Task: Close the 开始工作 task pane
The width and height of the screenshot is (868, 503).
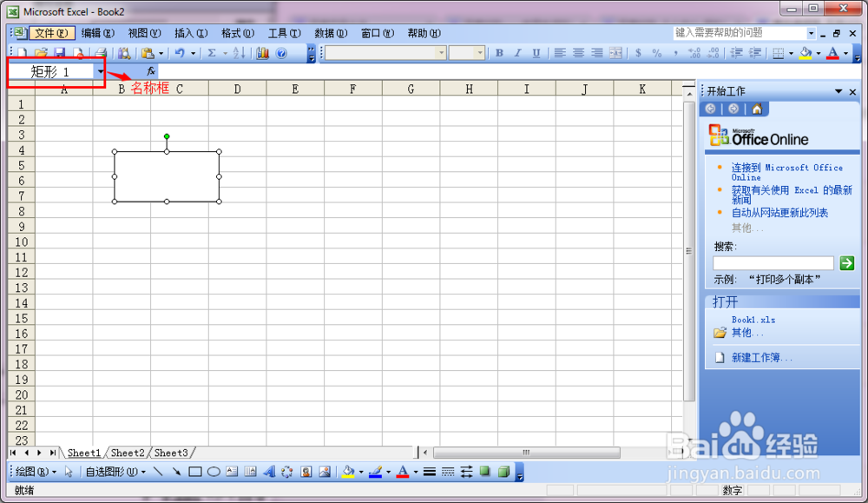Action: [853, 92]
